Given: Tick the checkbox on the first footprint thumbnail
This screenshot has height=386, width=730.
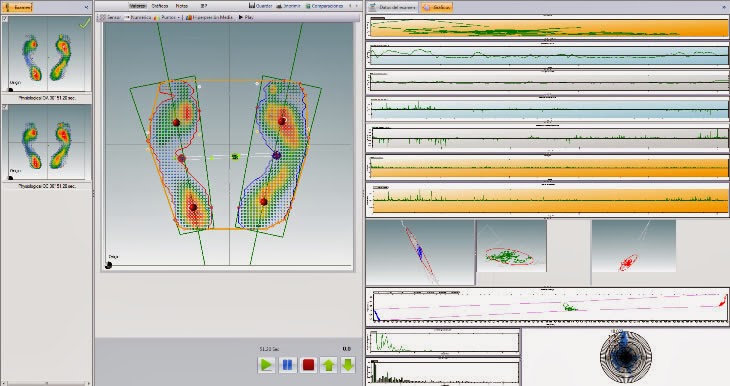Looking at the screenshot, I should tap(5, 19).
